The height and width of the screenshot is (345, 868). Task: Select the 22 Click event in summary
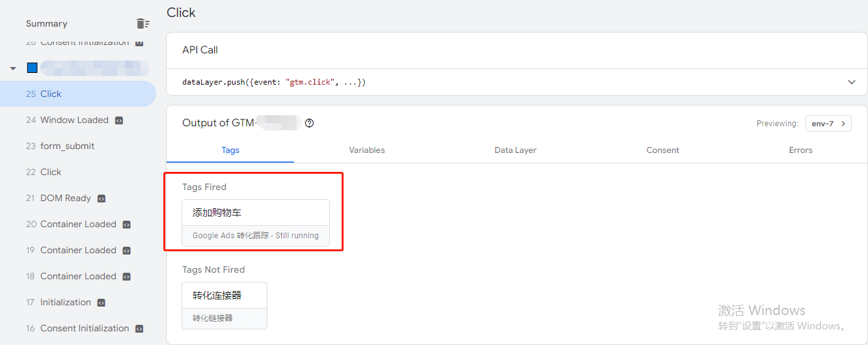51,172
